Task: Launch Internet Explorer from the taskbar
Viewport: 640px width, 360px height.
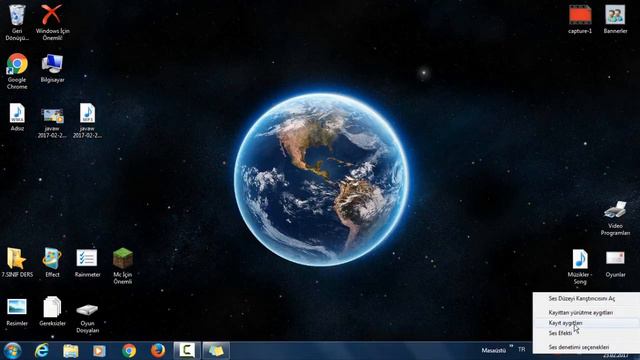Action: pos(41,351)
